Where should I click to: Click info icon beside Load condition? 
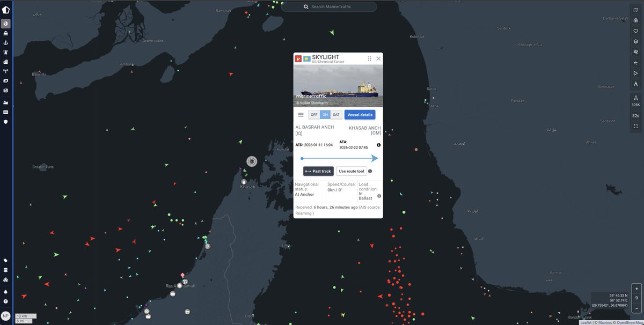tap(379, 196)
